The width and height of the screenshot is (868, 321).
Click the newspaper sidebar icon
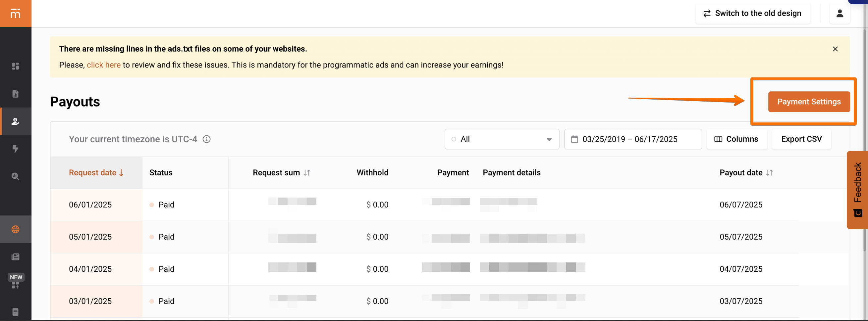(x=16, y=257)
